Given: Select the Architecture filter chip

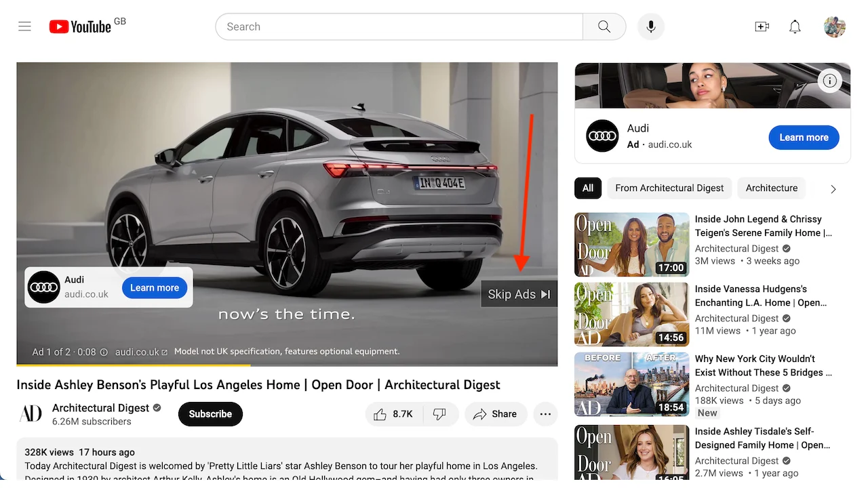Looking at the screenshot, I should pyautogui.click(x=771, y=188).
